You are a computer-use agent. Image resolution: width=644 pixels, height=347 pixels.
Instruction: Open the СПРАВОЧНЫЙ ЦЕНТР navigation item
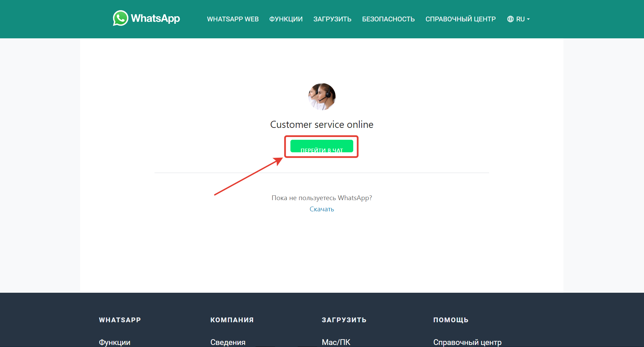point(461,19)
